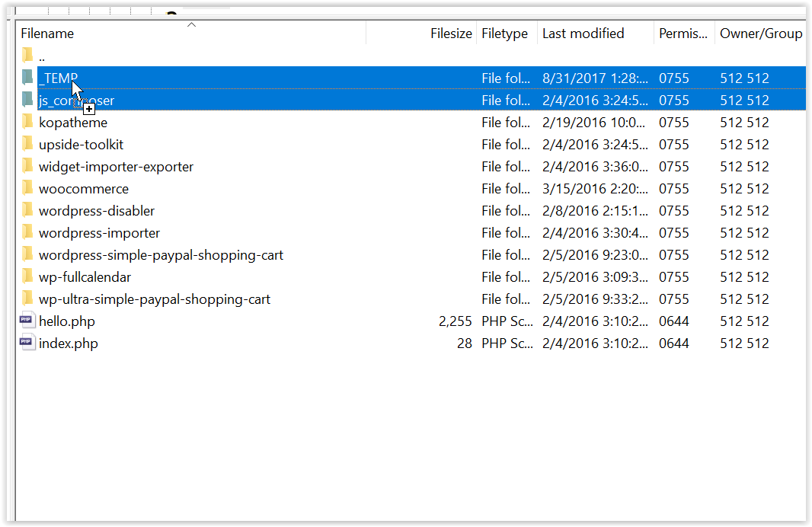Select the widget-importer-exporter folder name
The height and width of the screenshot is (527, 812).
point(116,167)
